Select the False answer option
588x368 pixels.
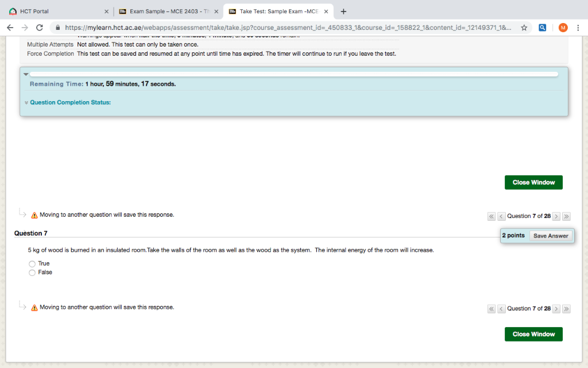point(32,273)
